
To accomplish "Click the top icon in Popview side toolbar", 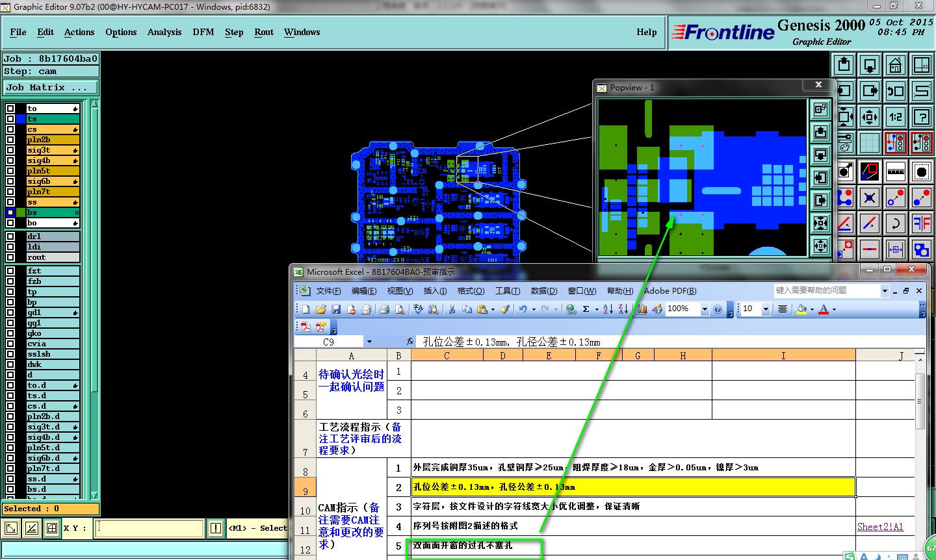I will [821, 109].
